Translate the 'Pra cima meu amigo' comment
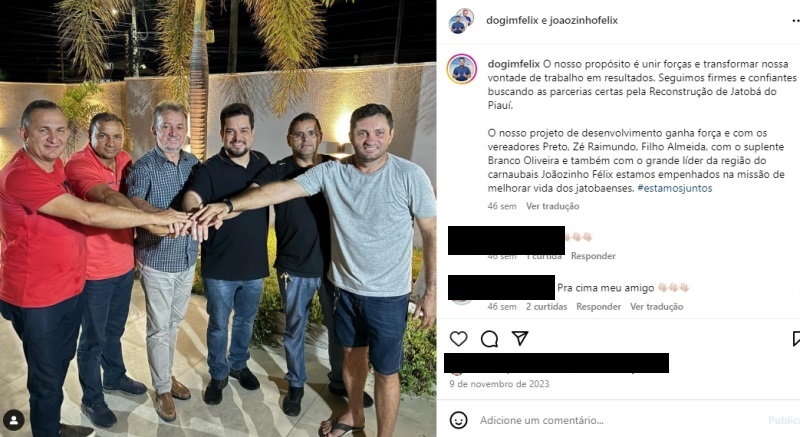This screenshot has width=800, height=437. coord(657,306)
